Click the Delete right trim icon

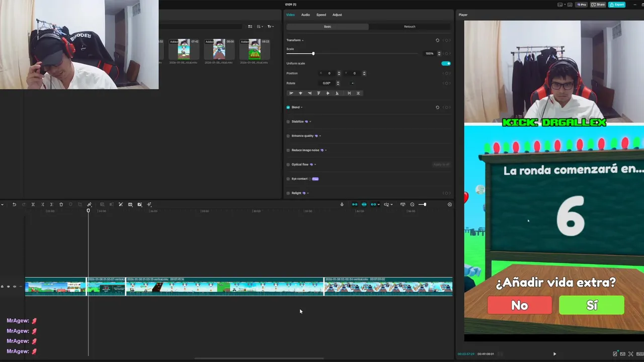point(51,204)
